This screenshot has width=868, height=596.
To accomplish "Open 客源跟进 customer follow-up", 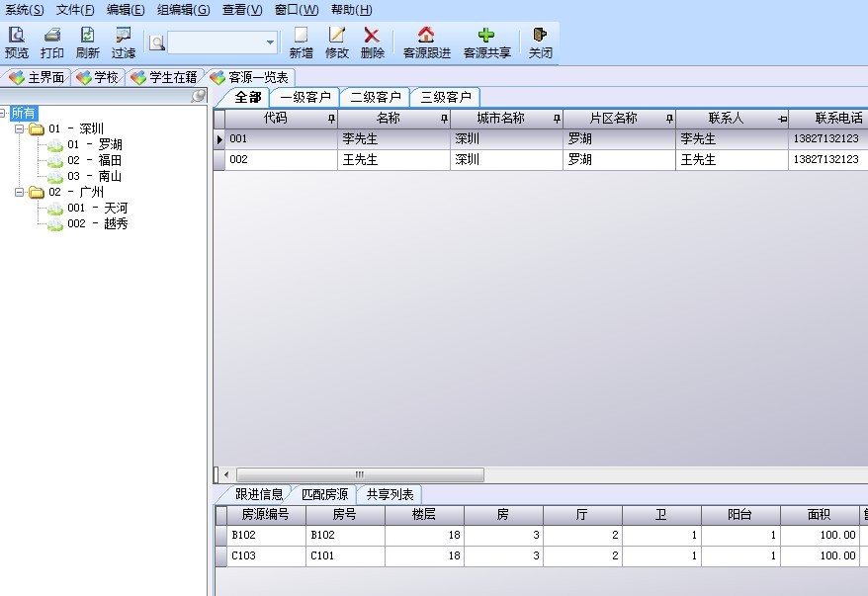I will click(426, 36).
